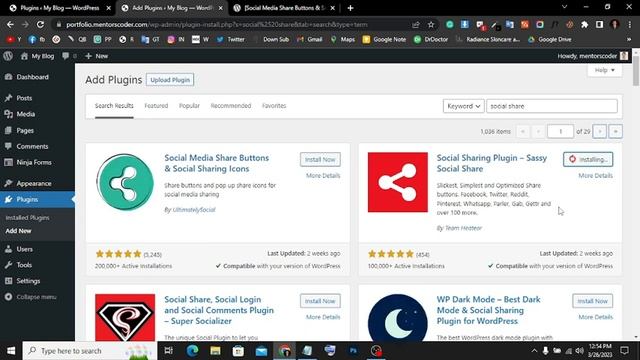The height and width of the screenshot is (360, 640).
Task: Switch to the Recommended tab
Action: [x=231, y=106]
